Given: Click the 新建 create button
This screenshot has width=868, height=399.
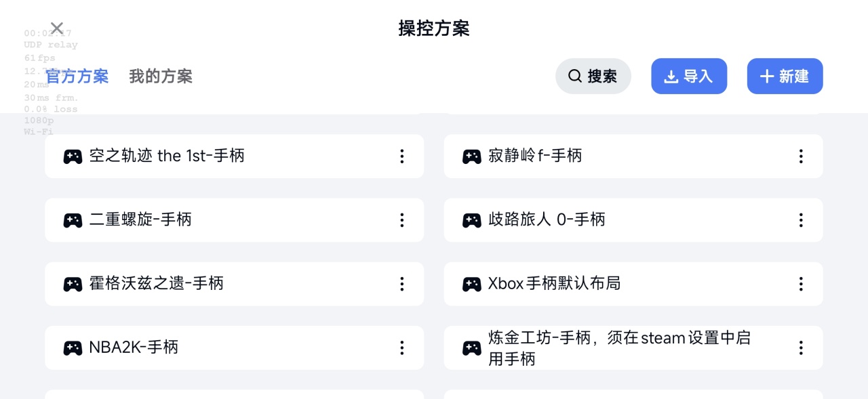Looking at the screenshot, I should coord(785,77).
